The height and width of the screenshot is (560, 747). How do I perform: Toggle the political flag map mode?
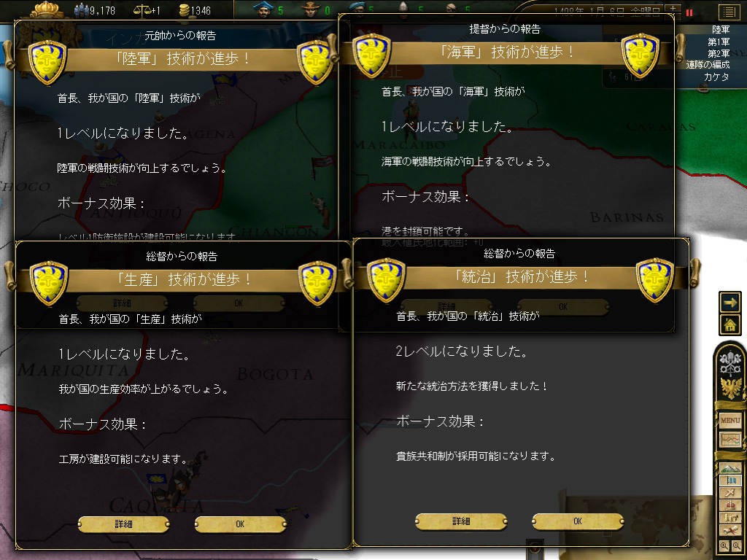(x=729, y=481)
